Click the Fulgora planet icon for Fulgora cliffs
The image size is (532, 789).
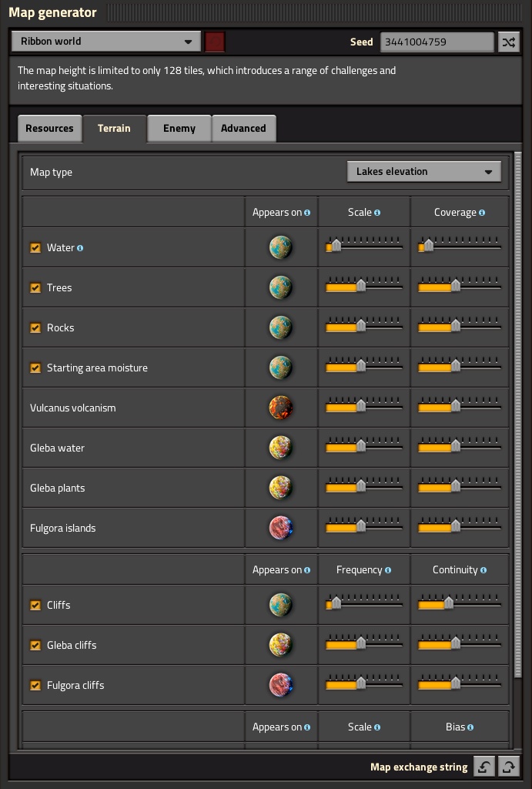pos(280,685)
